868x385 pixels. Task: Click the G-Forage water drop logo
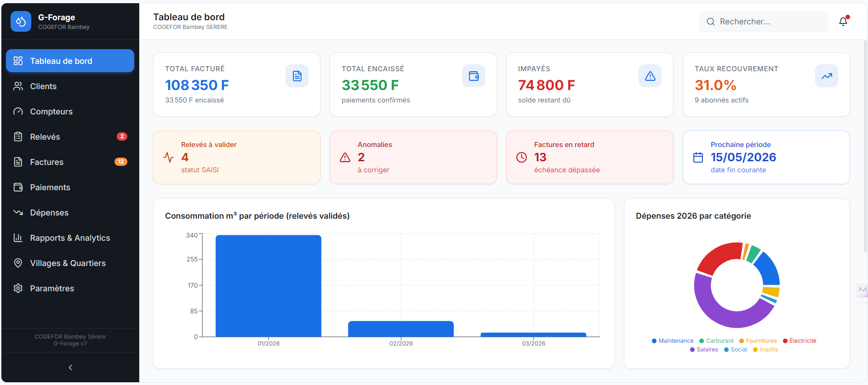pyautogui.click(x=21, y=22)
